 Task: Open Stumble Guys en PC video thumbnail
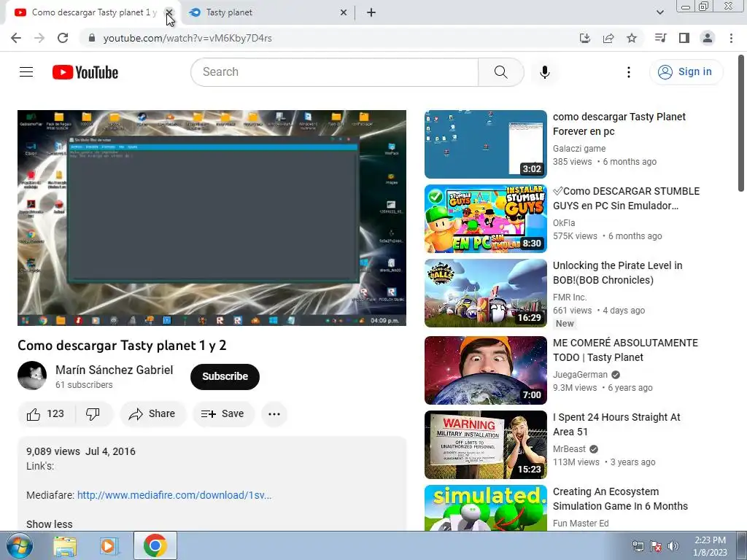485,219
